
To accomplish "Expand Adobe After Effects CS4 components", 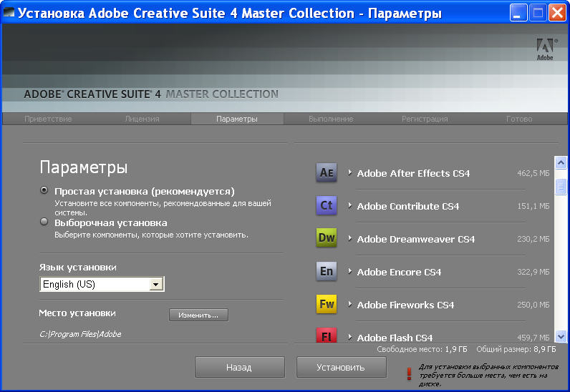I will 349,172.
